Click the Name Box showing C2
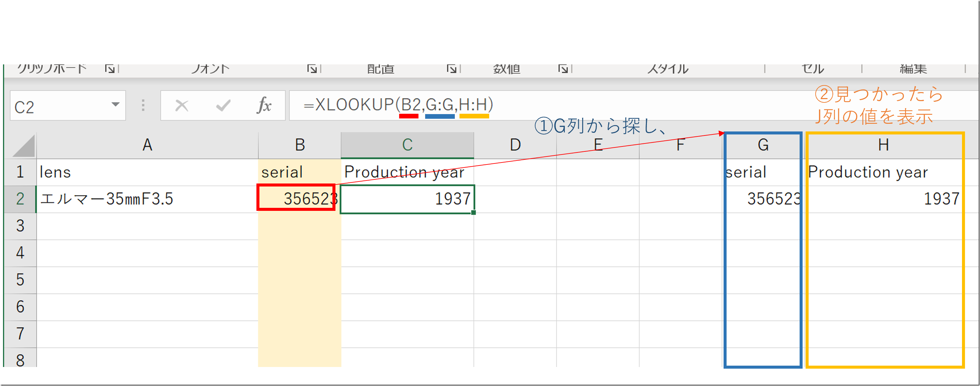 coord(68,105)
